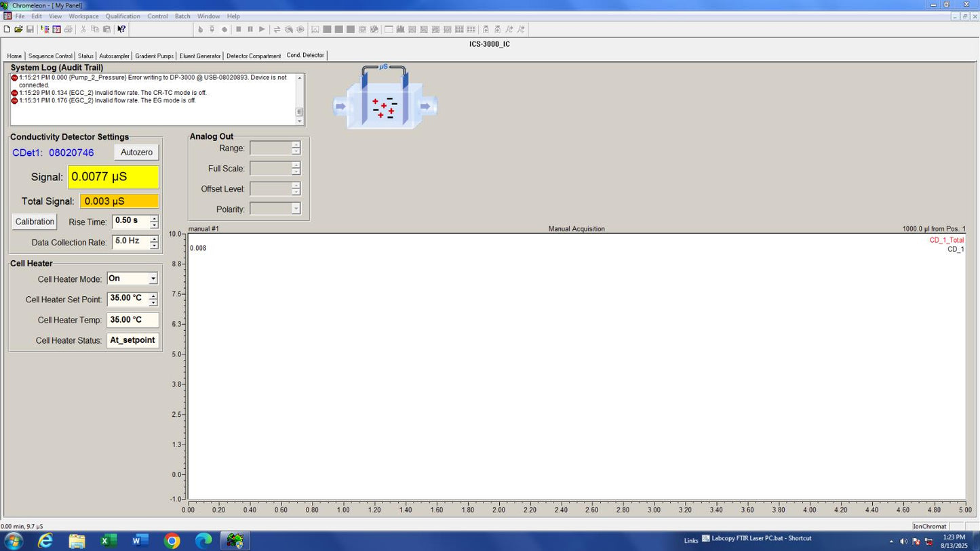The image size is (980, 551).
Task: Open the Qualification menu
Action: click(123, 16)
